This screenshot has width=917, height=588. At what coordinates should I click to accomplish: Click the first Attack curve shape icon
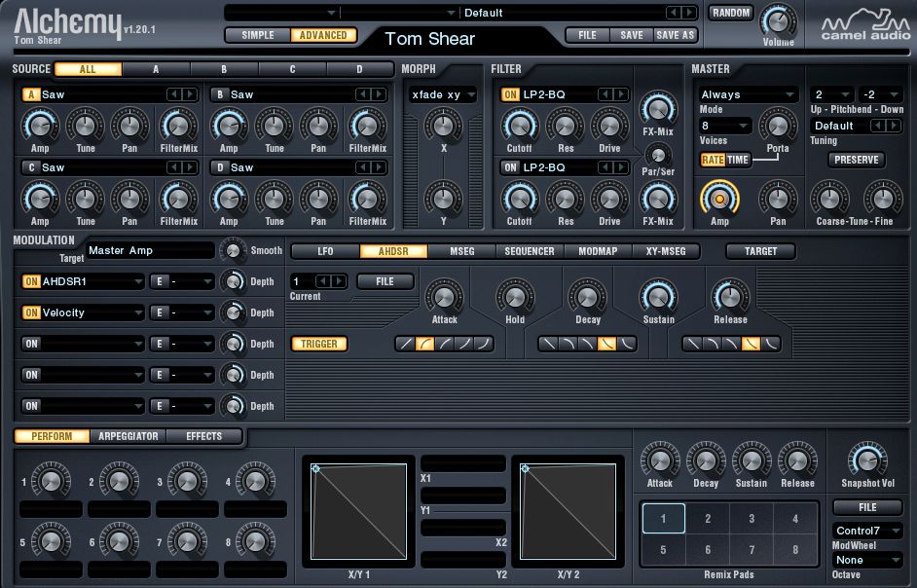coord(405,344)
